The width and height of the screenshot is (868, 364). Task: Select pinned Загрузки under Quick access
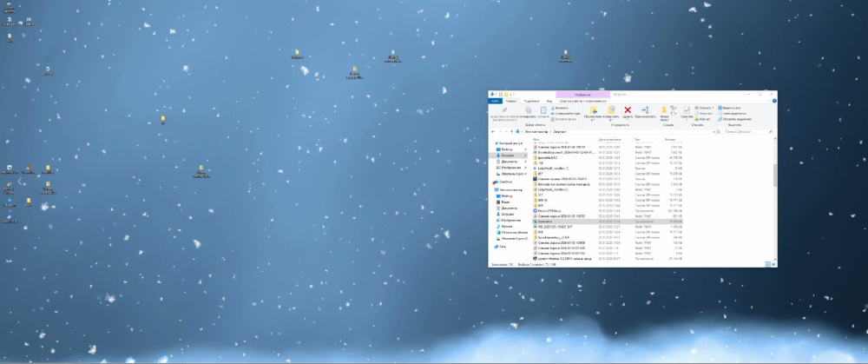(508, 156)
